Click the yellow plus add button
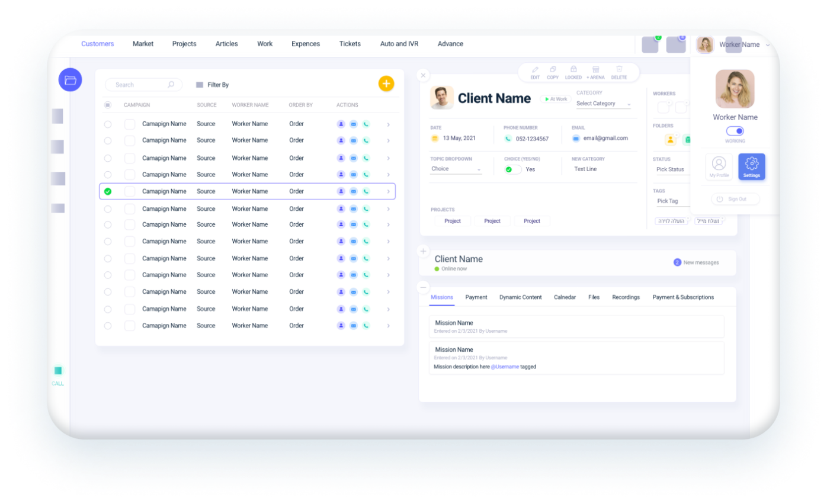The width and height of the screenshot is (827, 504). point(386,84)
